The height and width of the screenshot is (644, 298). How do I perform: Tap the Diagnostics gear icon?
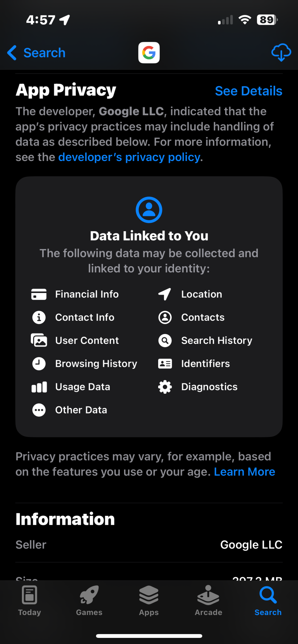(x=165, y=387)
